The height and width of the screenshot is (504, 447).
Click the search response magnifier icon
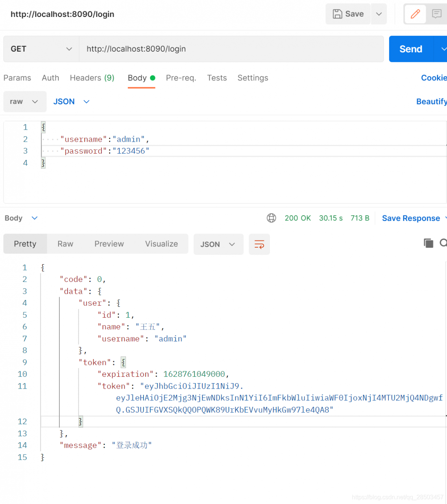pyautogui.click(x=443, y=243)
